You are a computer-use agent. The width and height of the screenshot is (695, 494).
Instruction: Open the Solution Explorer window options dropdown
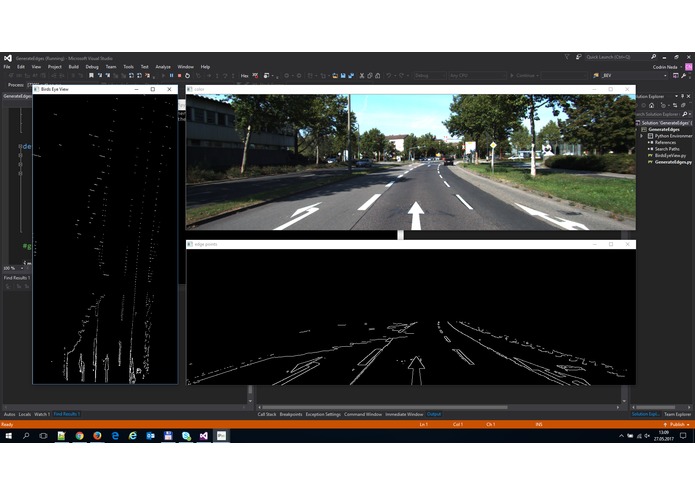[x=676, y=96]
